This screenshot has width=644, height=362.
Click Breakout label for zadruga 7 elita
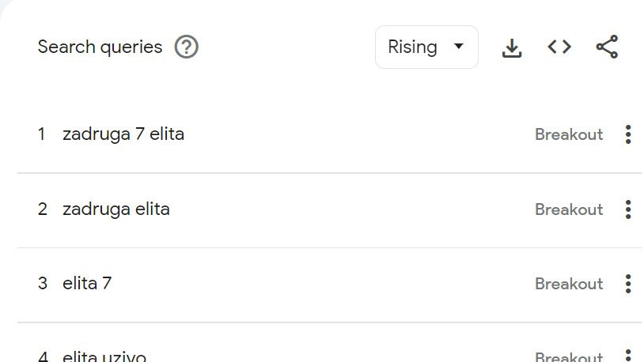[569, 134]
